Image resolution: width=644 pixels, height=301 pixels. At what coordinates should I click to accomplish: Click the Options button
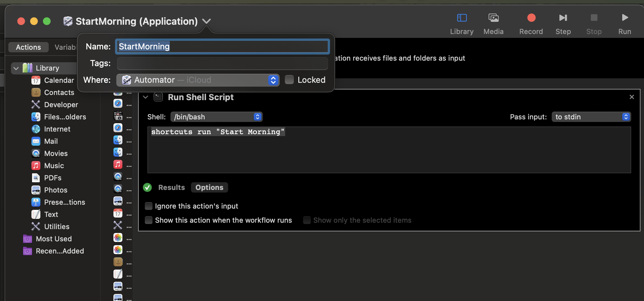pyautogui.click(x=210, y=187)
